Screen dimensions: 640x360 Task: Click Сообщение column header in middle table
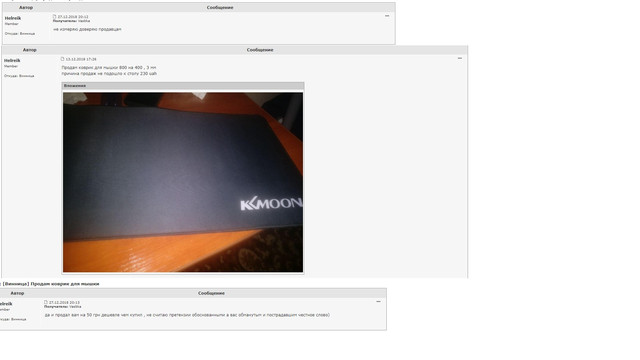(x=260, y=50)
